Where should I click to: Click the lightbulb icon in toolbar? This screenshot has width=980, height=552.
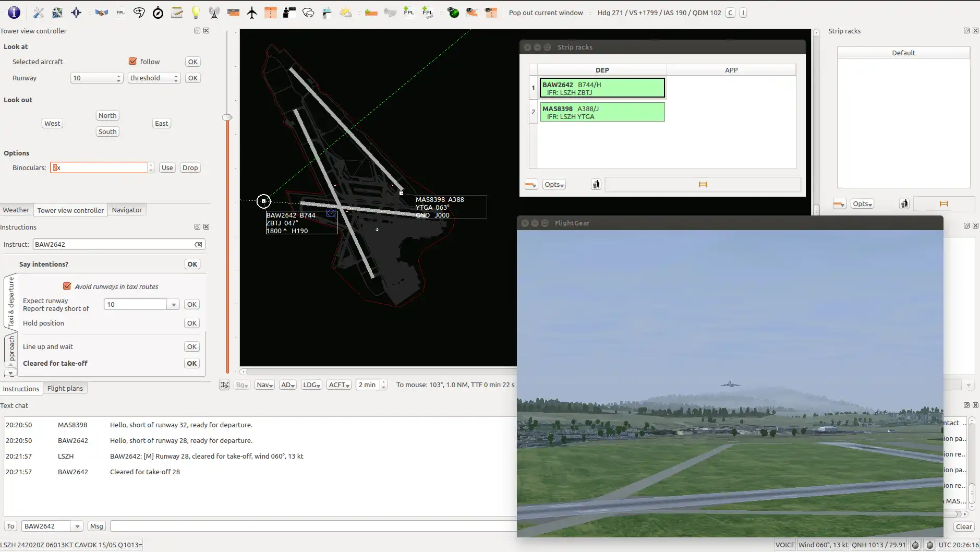coord(196,13)
